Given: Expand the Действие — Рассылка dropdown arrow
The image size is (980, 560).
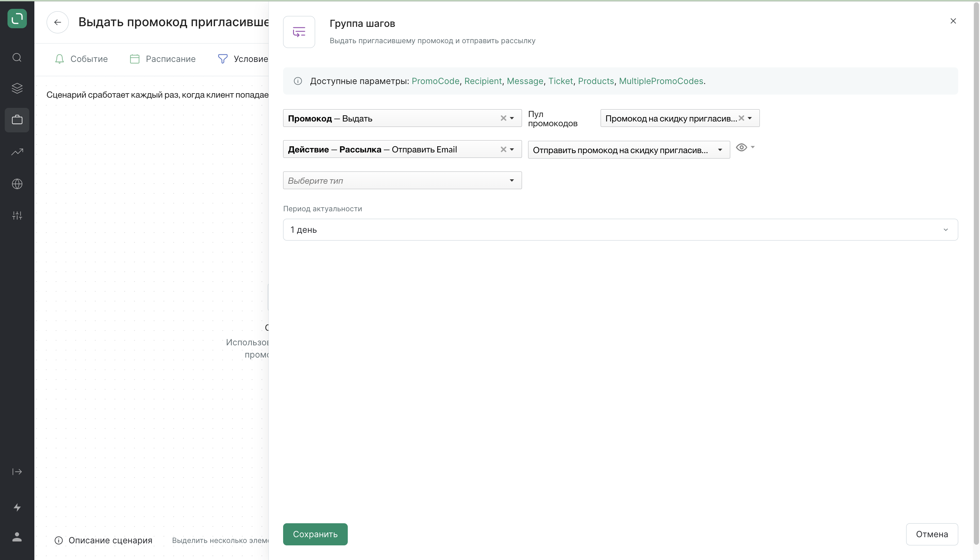Looking at the screenshot, I should 512,150.
